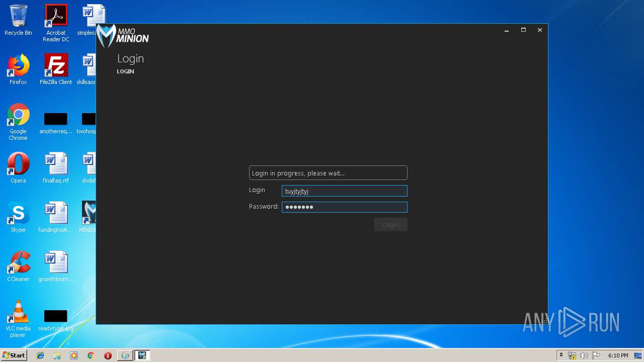Minimize the MMO Minion window
644x362 pixels.
coord(507,30)
